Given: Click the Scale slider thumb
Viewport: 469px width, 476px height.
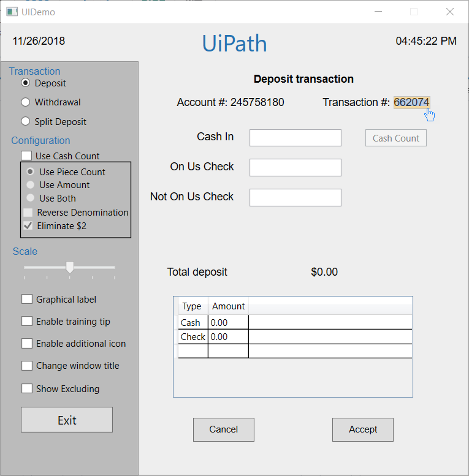Looking at the screenshot, I should click(69, 267).
